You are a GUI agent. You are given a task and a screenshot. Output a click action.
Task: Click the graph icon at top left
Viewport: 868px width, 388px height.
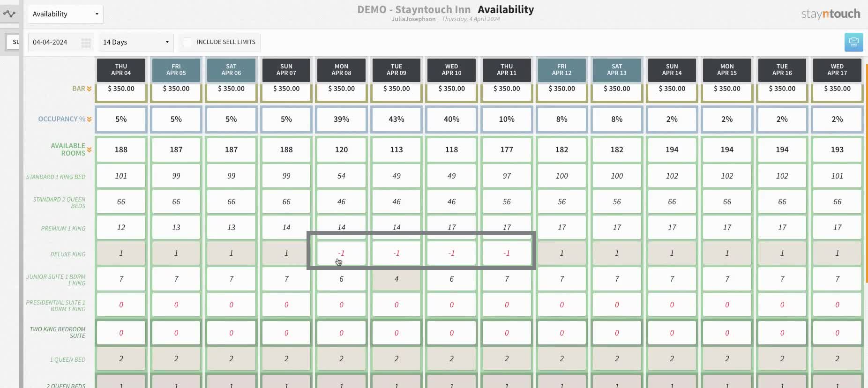click(9, 14)
